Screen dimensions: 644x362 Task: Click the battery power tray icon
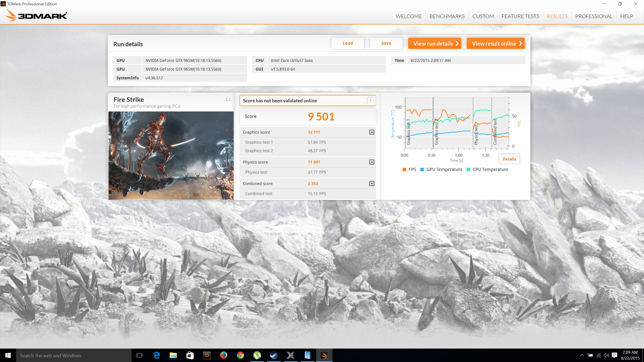click(590, 355)
